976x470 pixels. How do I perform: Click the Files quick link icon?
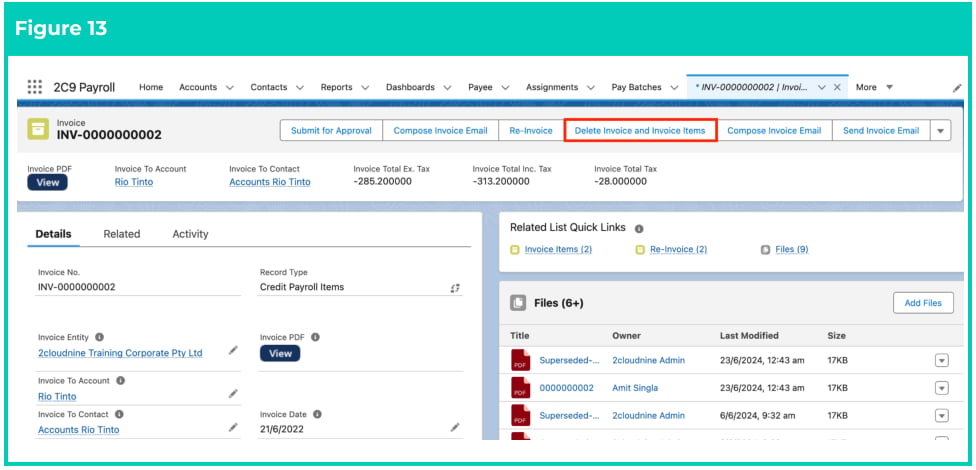pyautogui.click(x=766, y=250)
